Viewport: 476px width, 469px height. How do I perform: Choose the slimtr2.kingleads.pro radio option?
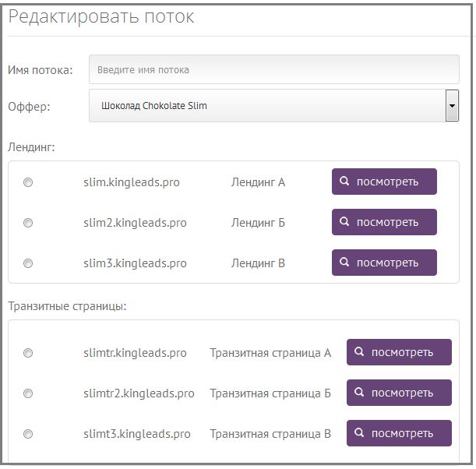click(x=28, y=393)
